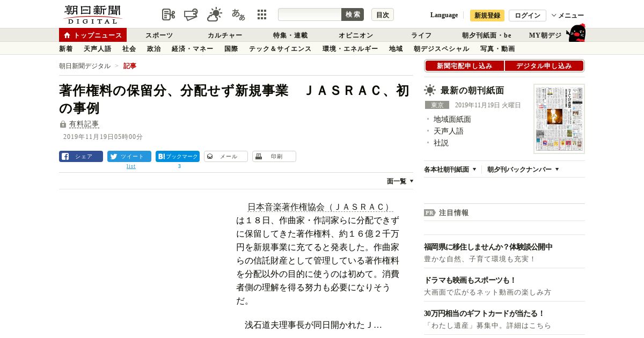This screenshot has height=338, width=644.
Task: Open the Twitter list count link
Action: coord(131,166)
